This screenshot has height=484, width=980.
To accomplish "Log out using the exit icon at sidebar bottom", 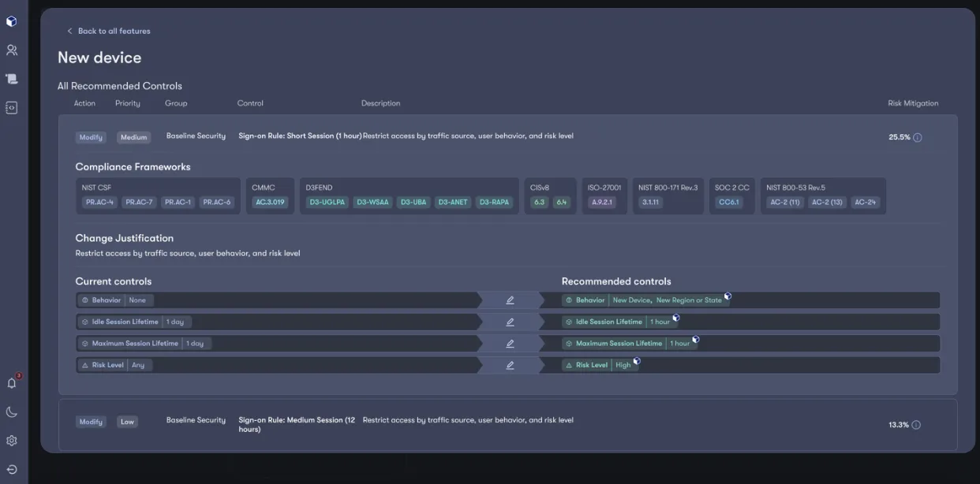I will [x=11, y=470].
